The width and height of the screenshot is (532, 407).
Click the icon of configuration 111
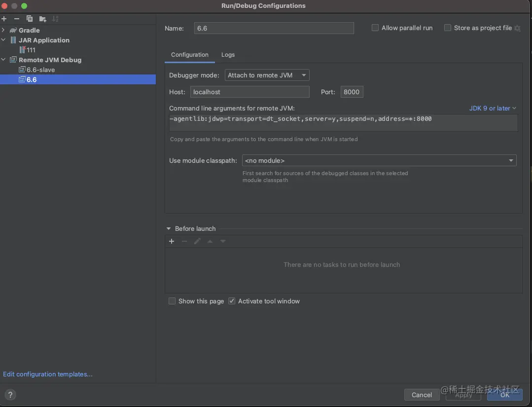(x=22, y=50)
